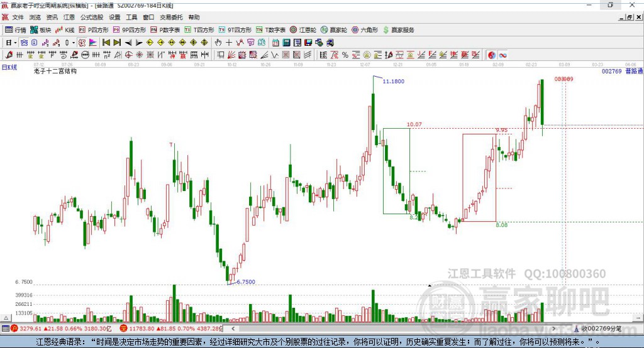Open the 设置 menu
The image size is (644, 348).
[114, 17]
